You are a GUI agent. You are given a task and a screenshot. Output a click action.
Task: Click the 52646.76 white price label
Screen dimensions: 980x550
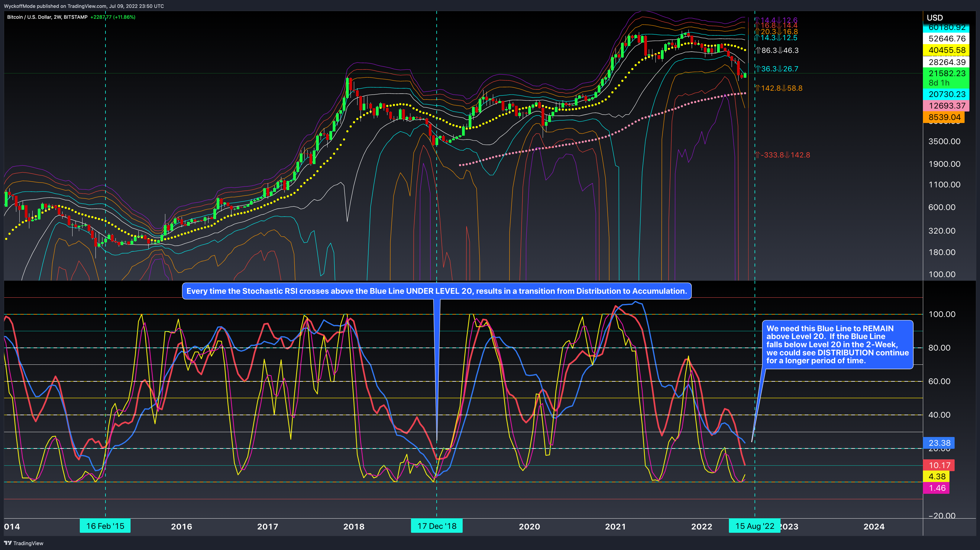tap(946, 39)
